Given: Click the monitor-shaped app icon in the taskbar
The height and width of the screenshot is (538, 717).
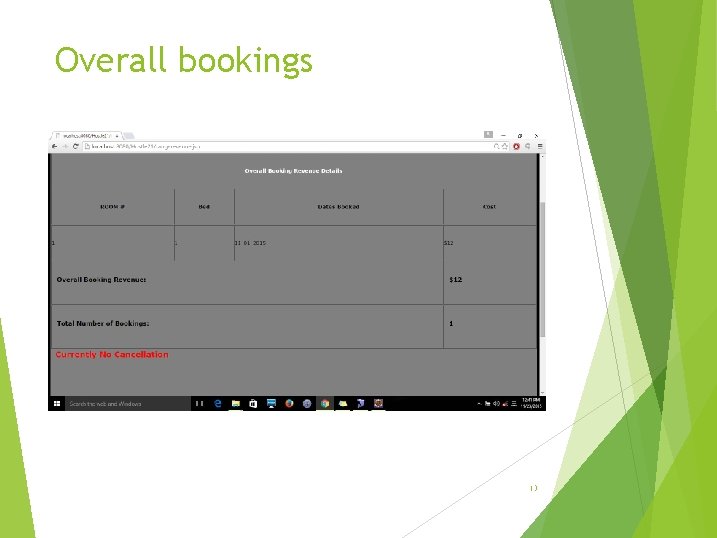Looking at the screenshot, I should pyautogui.click(x=271, y=404).
